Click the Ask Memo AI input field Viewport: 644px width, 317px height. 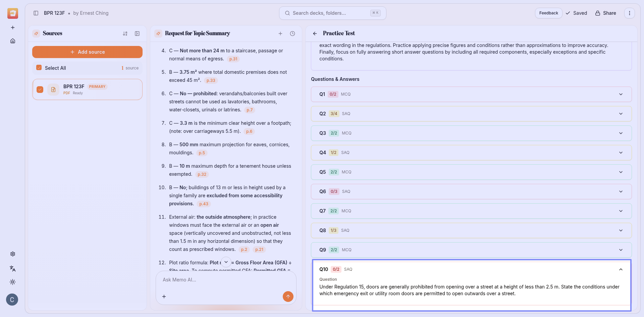pyautogui.click(x=221, y=280)
